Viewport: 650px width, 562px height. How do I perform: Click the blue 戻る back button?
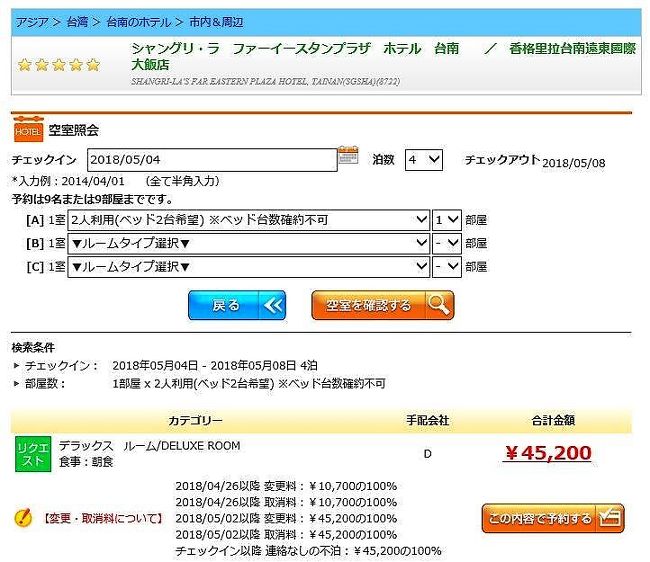pyautogui.click(x=237, y=305)
